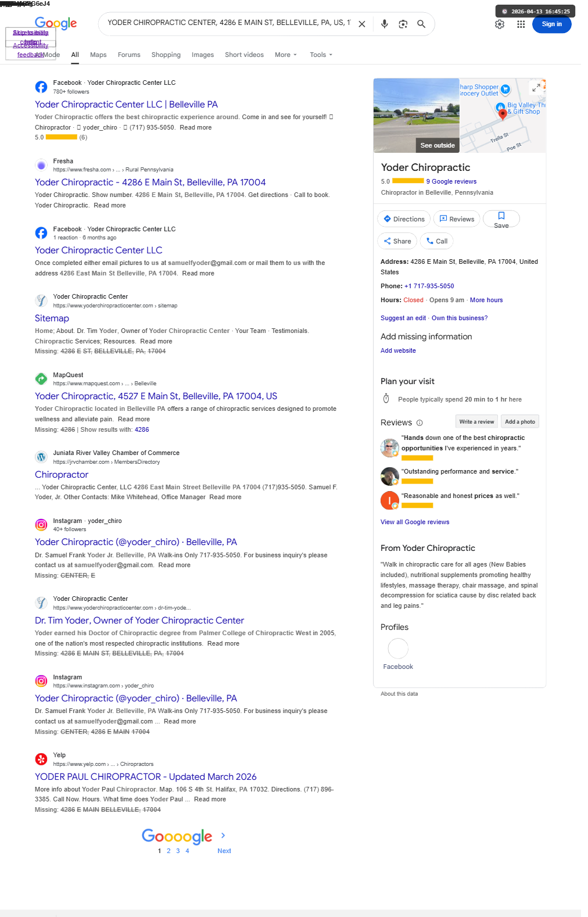Click the magnifier search icon
The width and height of the screenshot is (588, 917).
[x=421, y=24]
